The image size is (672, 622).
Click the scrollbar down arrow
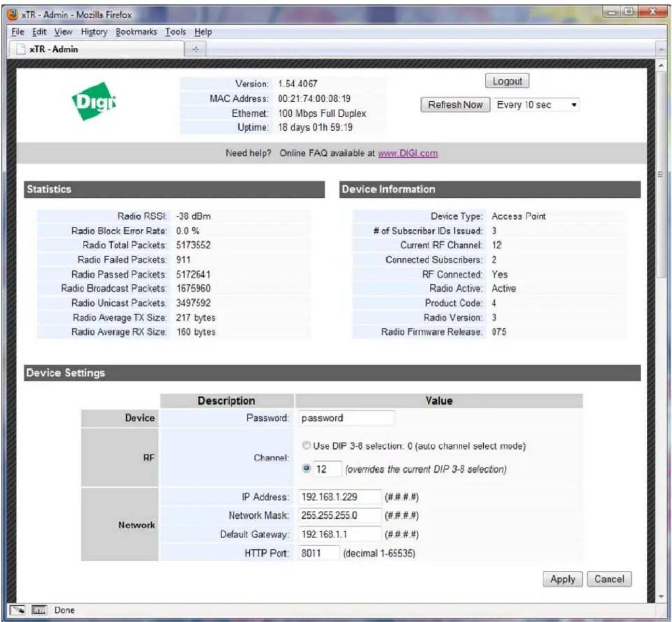[x=660, y=596]
